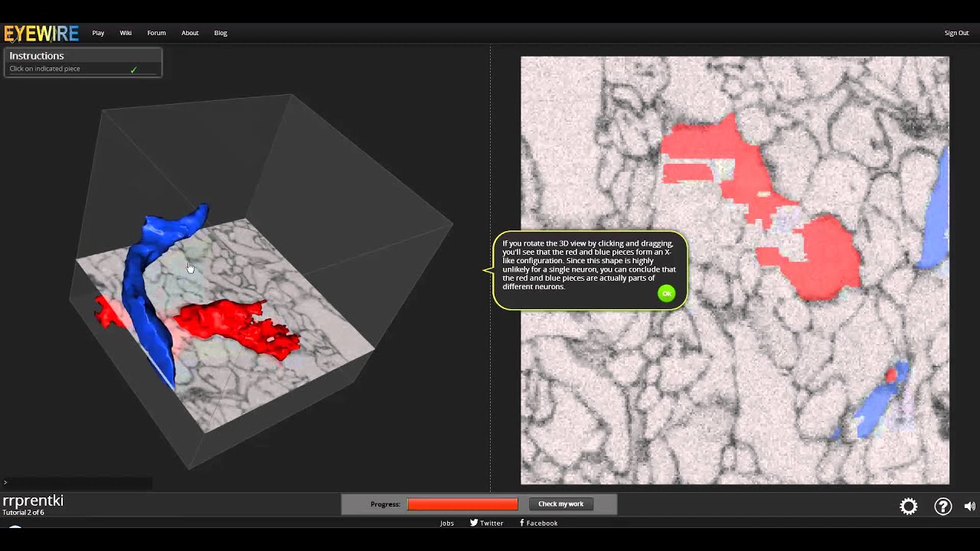The image size is (980, 551).
Task: Open the Jobs link
Action: (447, 523)
